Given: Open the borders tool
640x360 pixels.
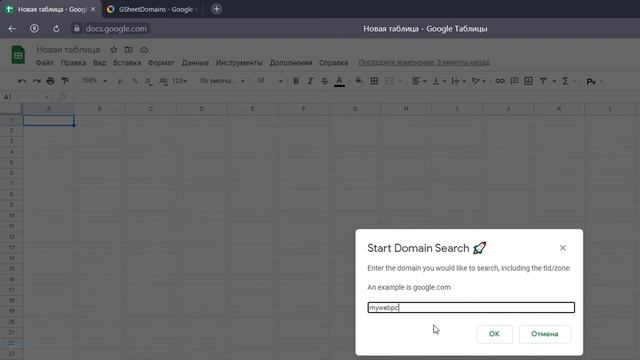Looking at the screenshot, I should pyautogui.click(x=374, y=81).
